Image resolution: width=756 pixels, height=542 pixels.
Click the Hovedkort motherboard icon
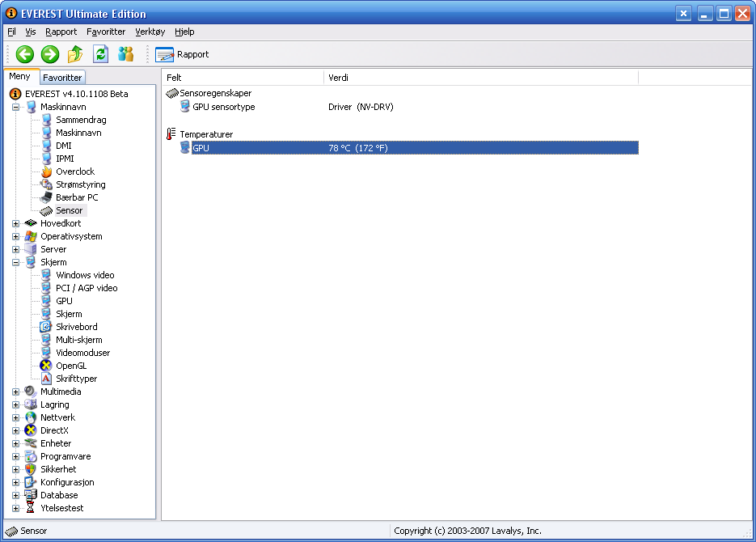pos(31,223)
